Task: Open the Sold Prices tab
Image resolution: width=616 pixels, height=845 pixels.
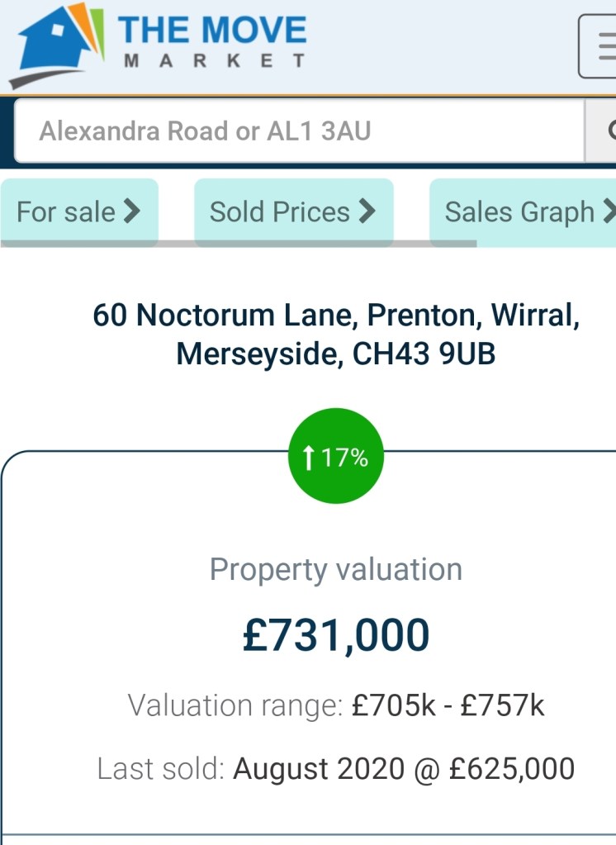Action: (x=280, y=212)
